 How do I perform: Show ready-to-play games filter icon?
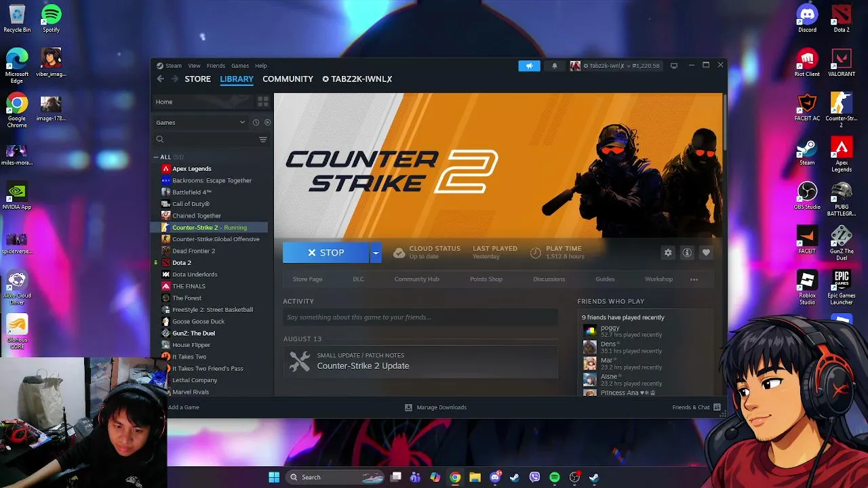pyautogui.click(x=267, y=123)
